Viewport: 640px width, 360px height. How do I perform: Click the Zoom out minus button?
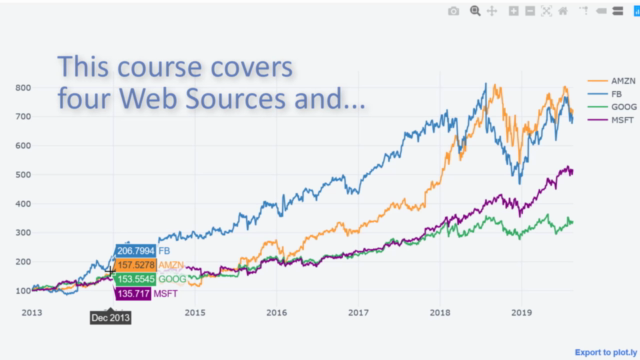[x=530, y=11]
